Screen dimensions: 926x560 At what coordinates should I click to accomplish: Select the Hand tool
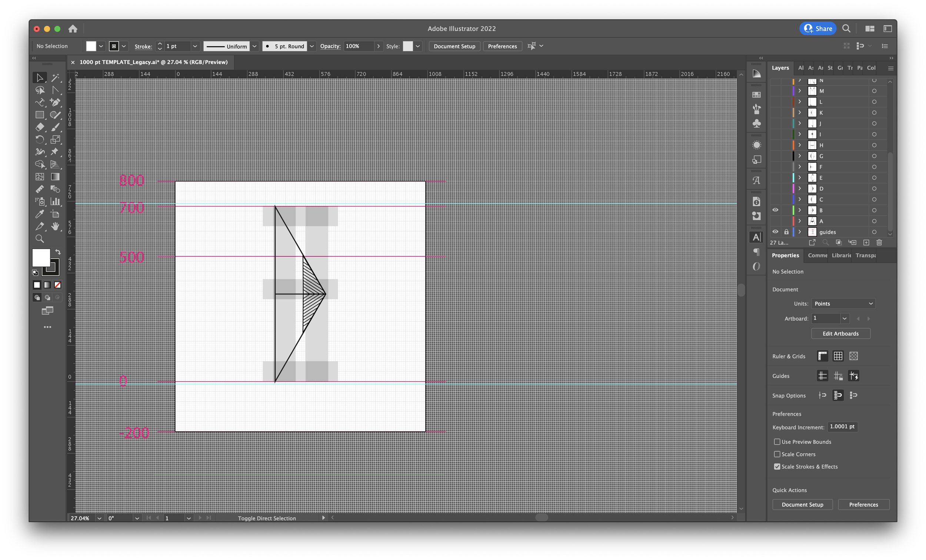[55, 226]
